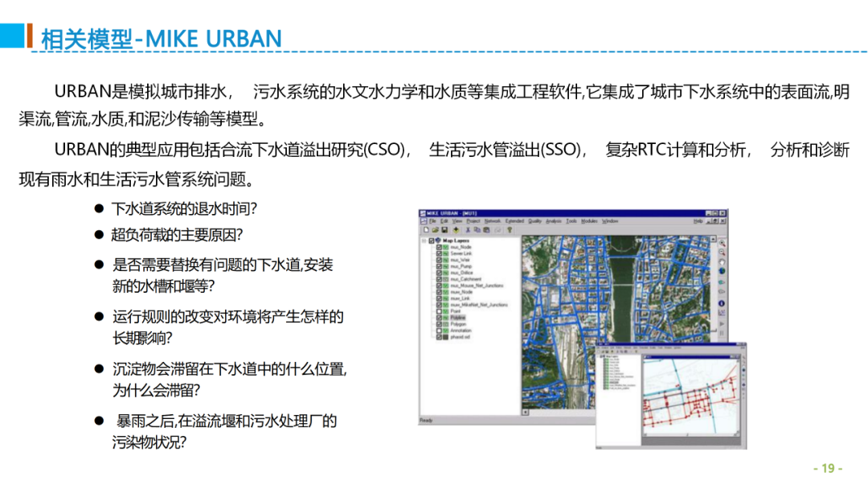Click the mus_Node layer symbol icon

click(445, 247)
